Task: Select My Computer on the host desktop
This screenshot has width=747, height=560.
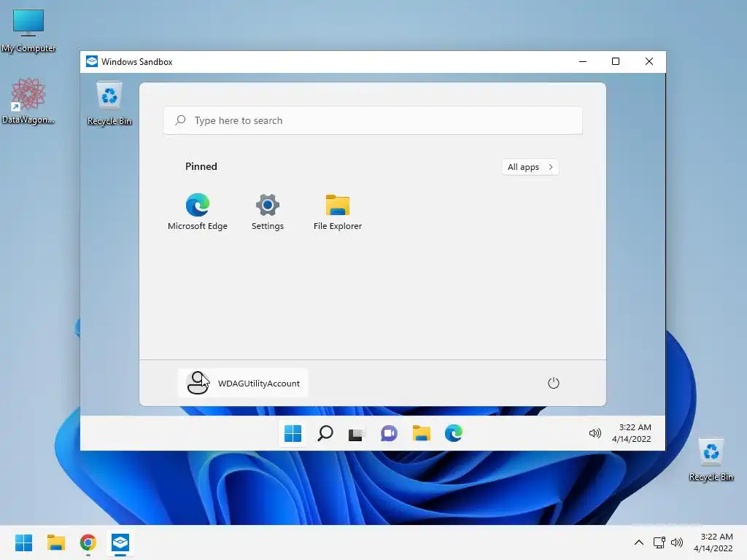Action: coord(28,31)
